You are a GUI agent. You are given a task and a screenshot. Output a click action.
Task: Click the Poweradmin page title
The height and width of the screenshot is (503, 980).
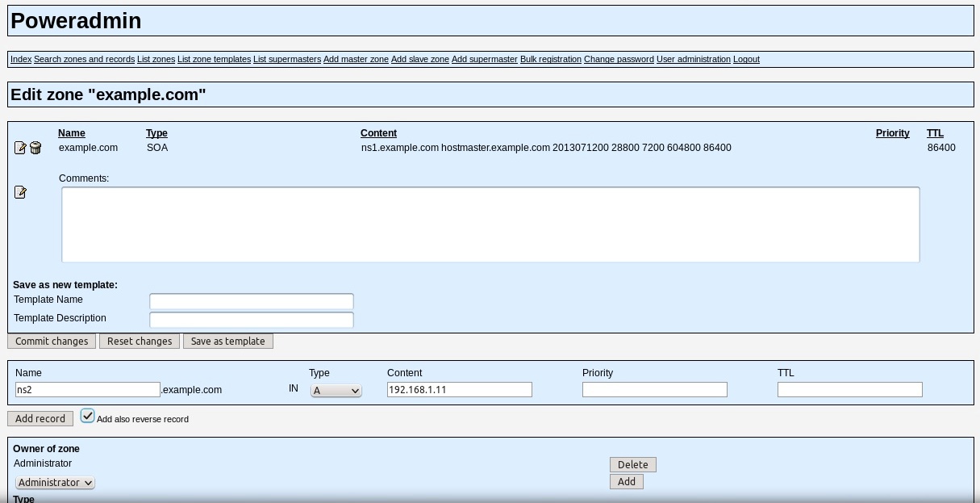coord(76,21)
